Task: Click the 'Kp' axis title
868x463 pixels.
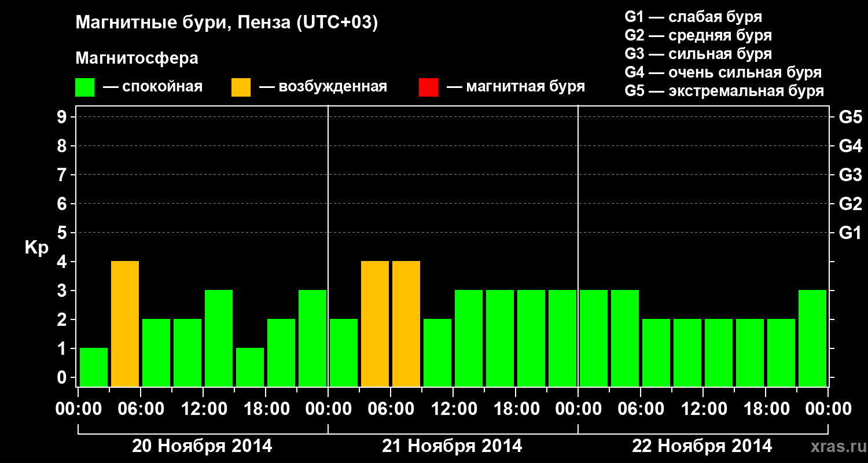Action: 37,248
